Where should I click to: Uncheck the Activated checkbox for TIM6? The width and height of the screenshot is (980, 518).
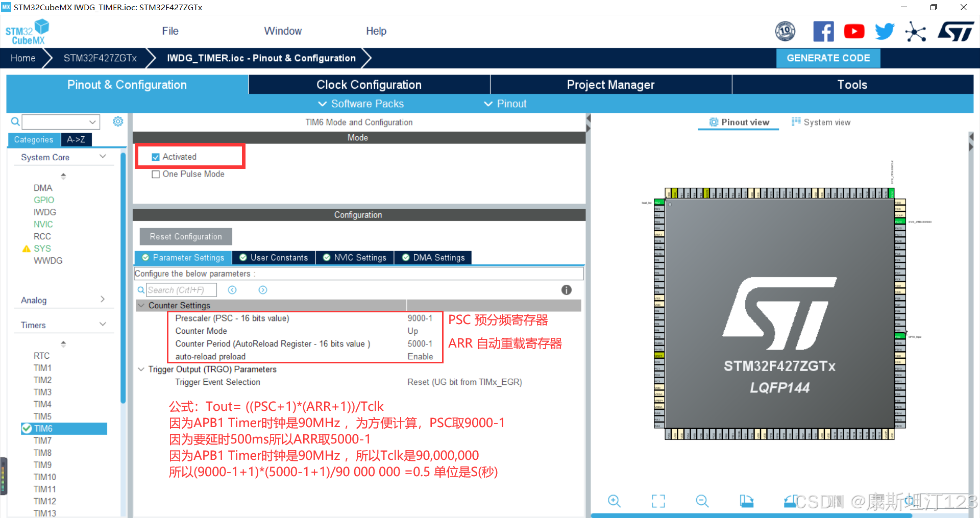[x=156, y=157]
